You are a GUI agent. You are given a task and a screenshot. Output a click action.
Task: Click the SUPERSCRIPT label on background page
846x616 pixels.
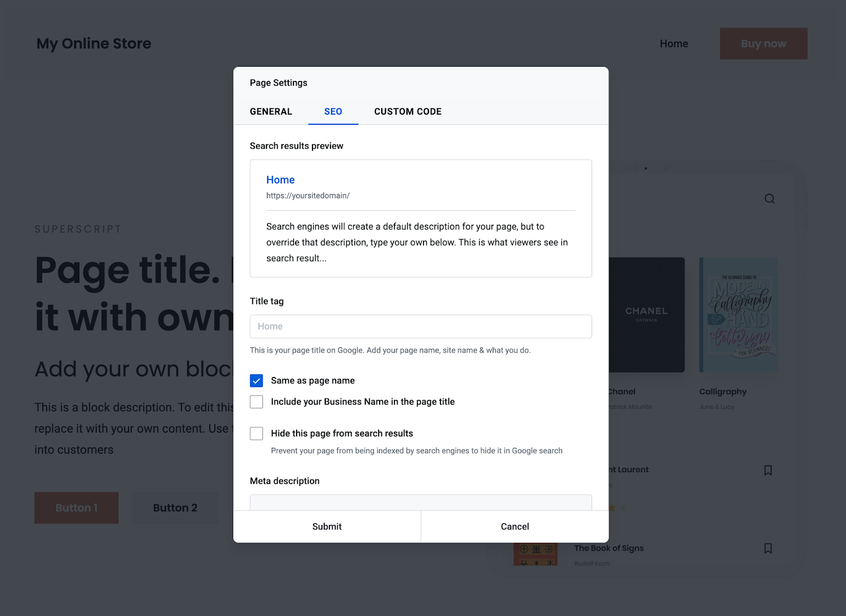pyautogui.click(x=78, y=229)
